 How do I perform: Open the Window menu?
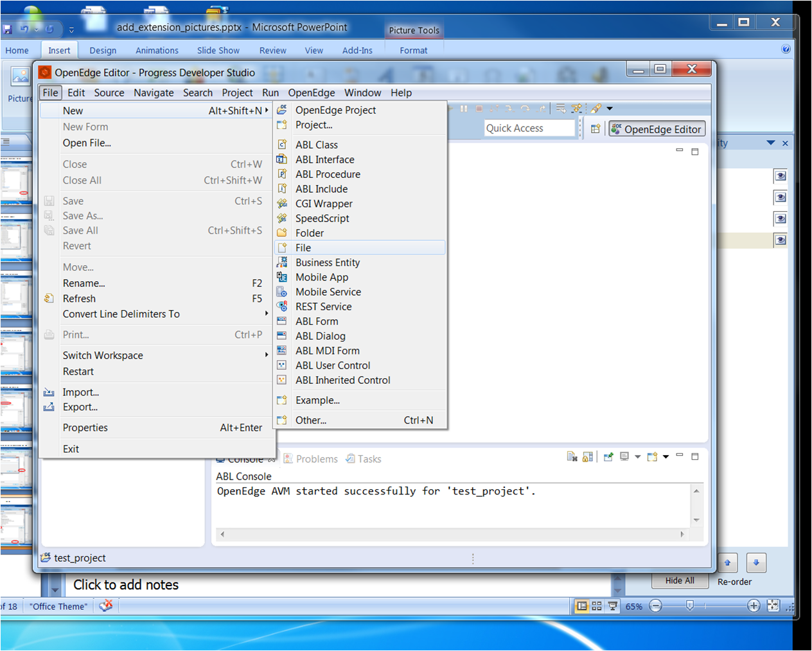click(x=362, y=92)
